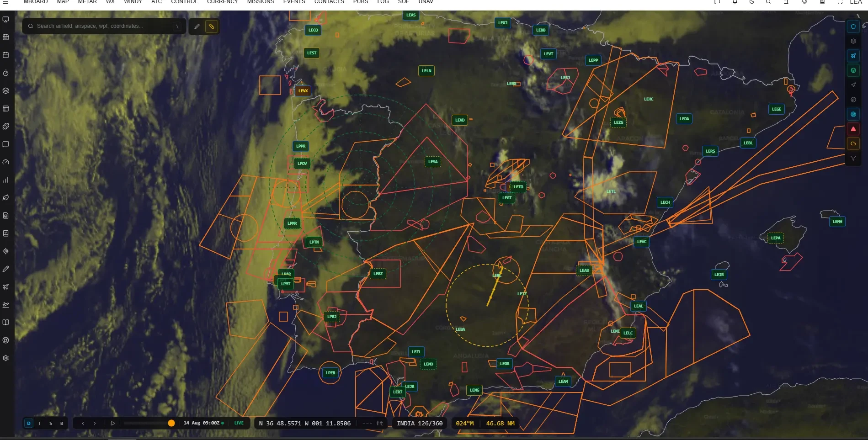The height and width of the screenshot is (440, 868).
Task: Open the bar chart icon in left sidebar
Action: (x=6, y=180)
